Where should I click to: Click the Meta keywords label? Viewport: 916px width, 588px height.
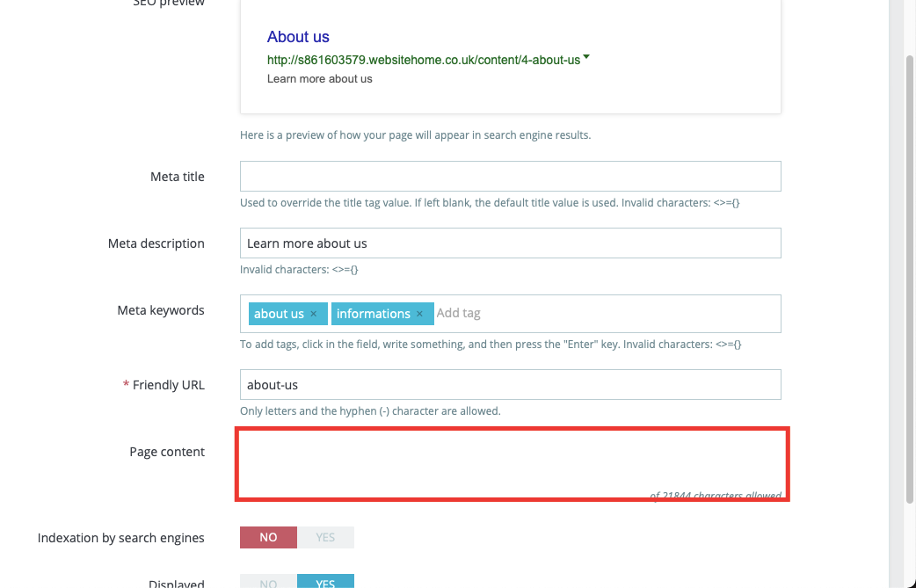tap(161, 310)
